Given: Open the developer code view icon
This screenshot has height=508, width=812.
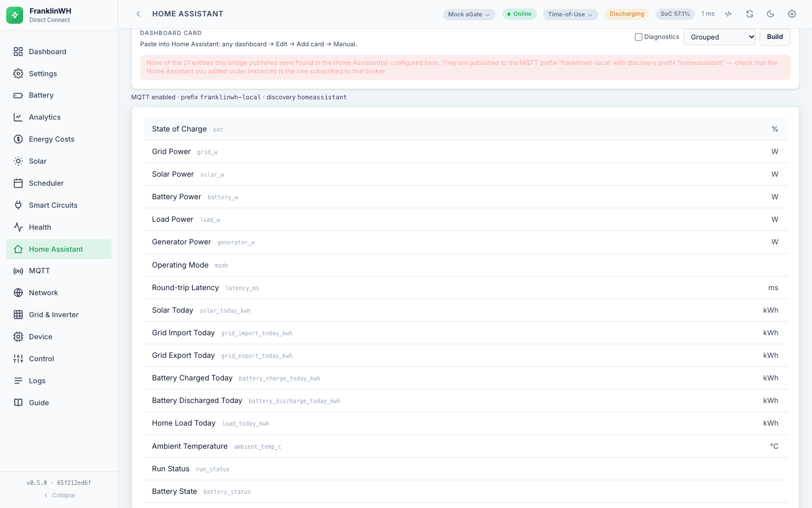Looking at the screenshot, I should [729, 14].
